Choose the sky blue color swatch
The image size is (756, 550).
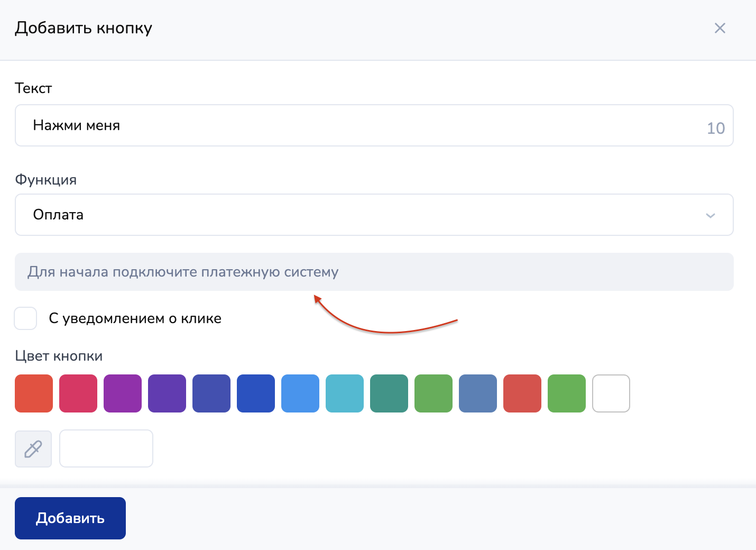(x=300, y=393)
